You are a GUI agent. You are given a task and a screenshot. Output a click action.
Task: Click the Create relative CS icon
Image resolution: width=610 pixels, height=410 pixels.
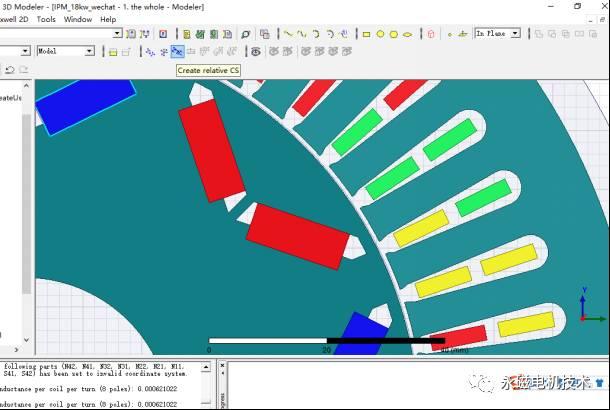[x=177, y=51]
